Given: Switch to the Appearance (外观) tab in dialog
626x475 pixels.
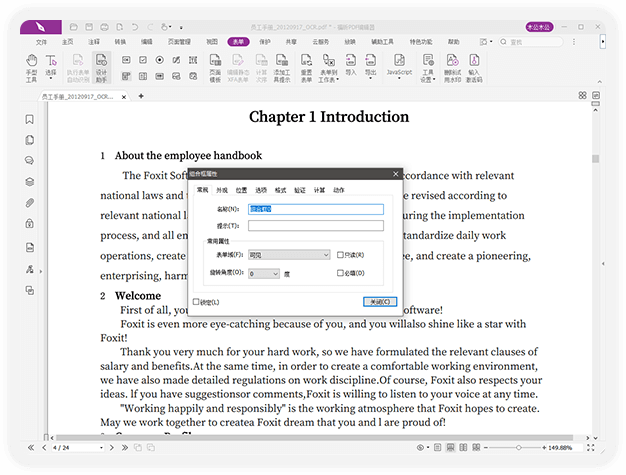Looking at the screenshot, I should click(x=222, y=190).
